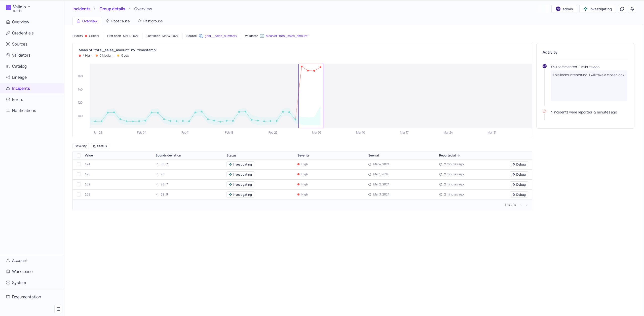This screenshot has height=316, width=644.
Task: Debug the incident with value 168
Action: tap(519, 194)
